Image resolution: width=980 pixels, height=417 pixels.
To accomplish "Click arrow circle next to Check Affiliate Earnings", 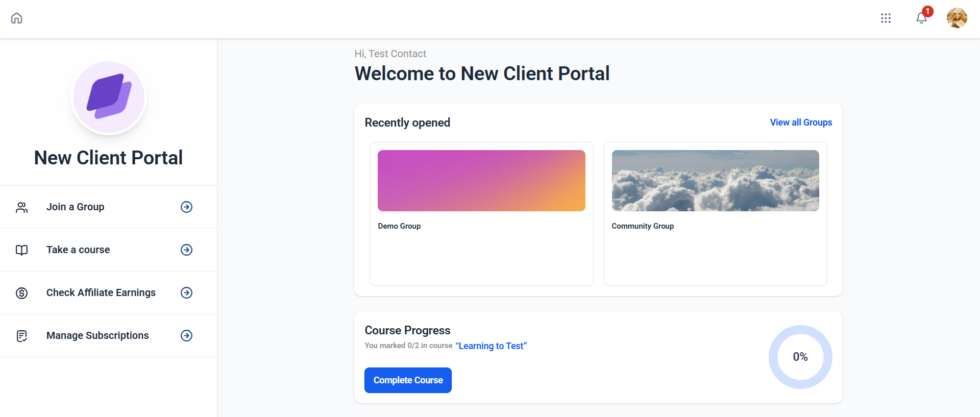I will click(187, 292).
